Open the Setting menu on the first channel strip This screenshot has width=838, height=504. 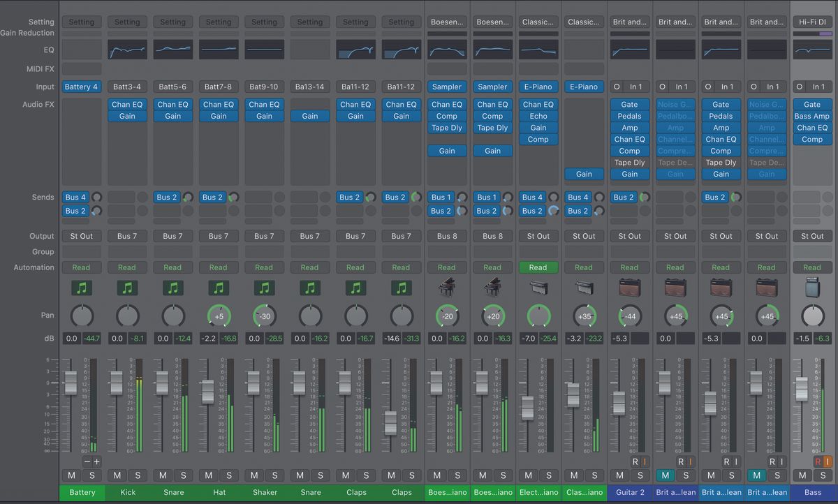82,22
